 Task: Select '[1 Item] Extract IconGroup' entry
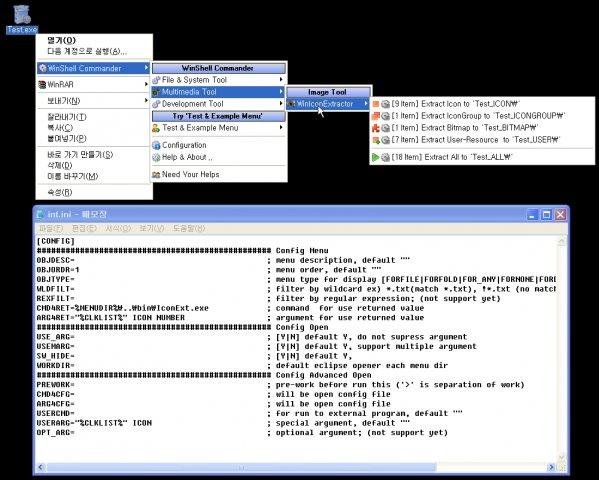(482, 116)
